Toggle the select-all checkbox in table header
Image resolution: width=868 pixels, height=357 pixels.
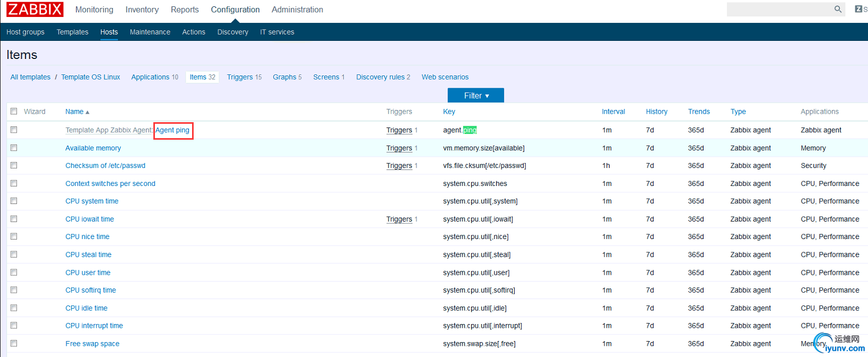14,111
